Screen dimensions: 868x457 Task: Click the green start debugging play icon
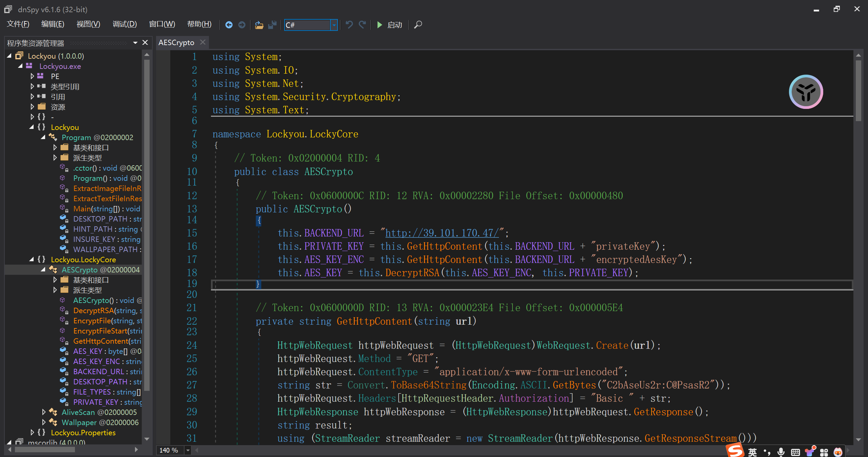click(x=380, y=25)
